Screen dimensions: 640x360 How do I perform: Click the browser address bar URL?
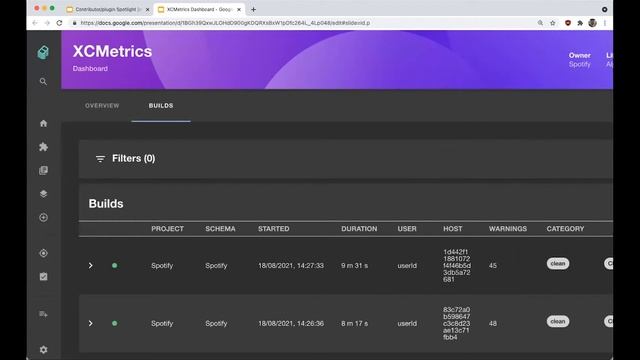click(x=225, y=23)
